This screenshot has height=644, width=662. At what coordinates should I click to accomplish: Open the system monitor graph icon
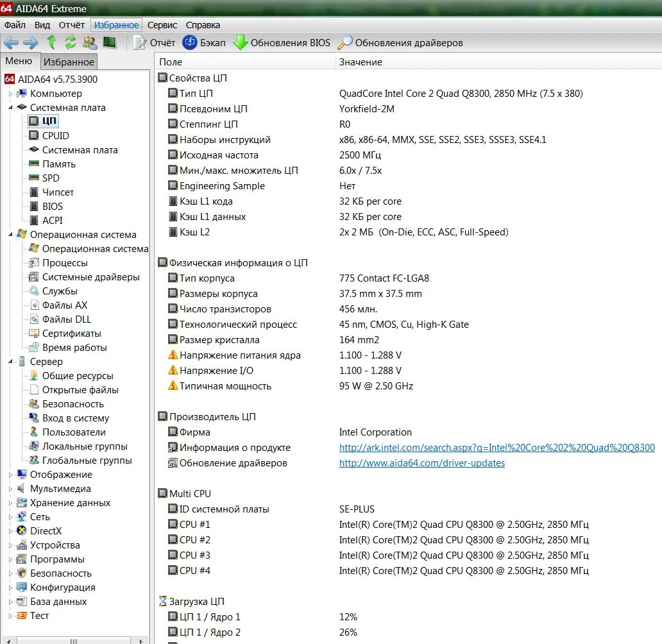[x=110, y=42]
